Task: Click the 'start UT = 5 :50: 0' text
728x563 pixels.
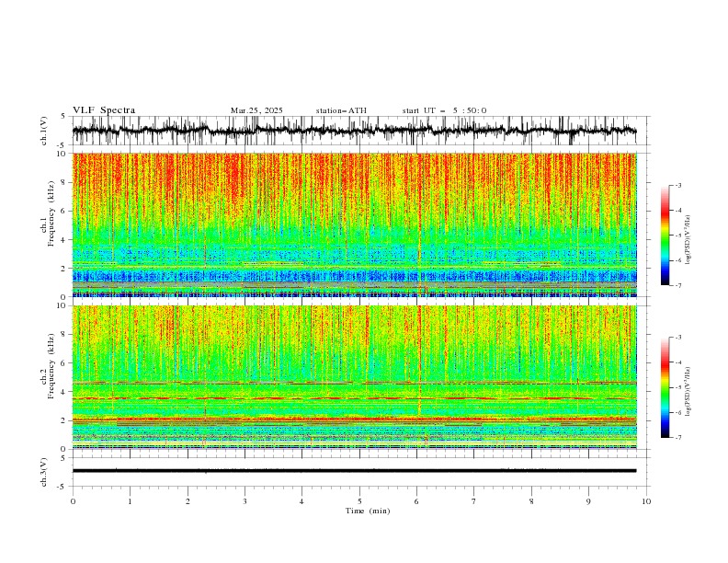Action: coord(444,110)
